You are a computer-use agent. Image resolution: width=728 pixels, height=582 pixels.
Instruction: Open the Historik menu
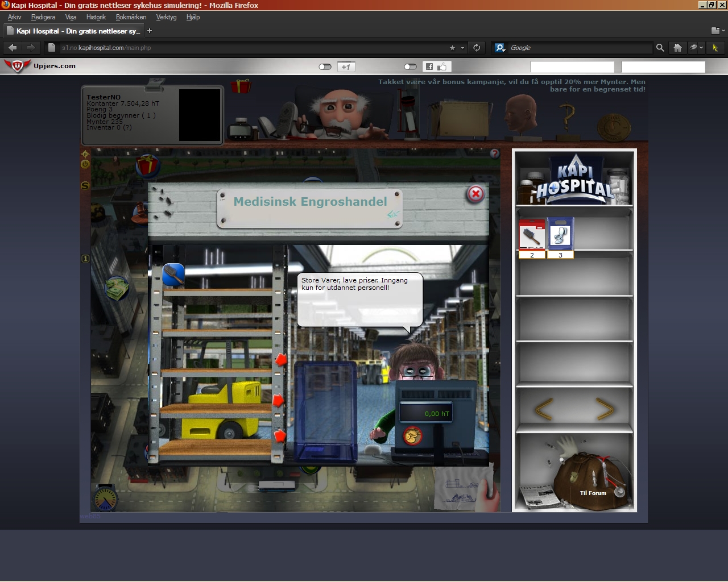click(96, 17)
